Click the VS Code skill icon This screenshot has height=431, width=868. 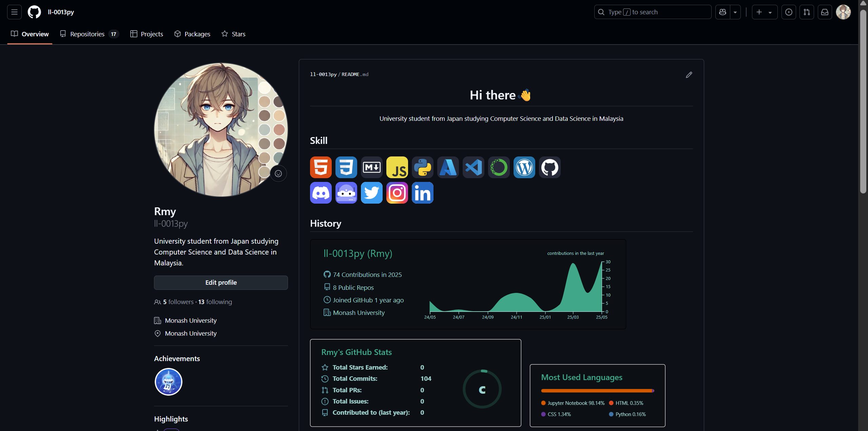pyautogui.click(x=473, y=167)
